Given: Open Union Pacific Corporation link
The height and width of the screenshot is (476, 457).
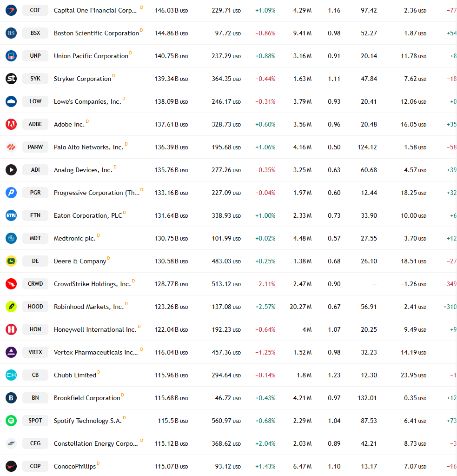Looking at the screenshot, I should click(91, 56).
